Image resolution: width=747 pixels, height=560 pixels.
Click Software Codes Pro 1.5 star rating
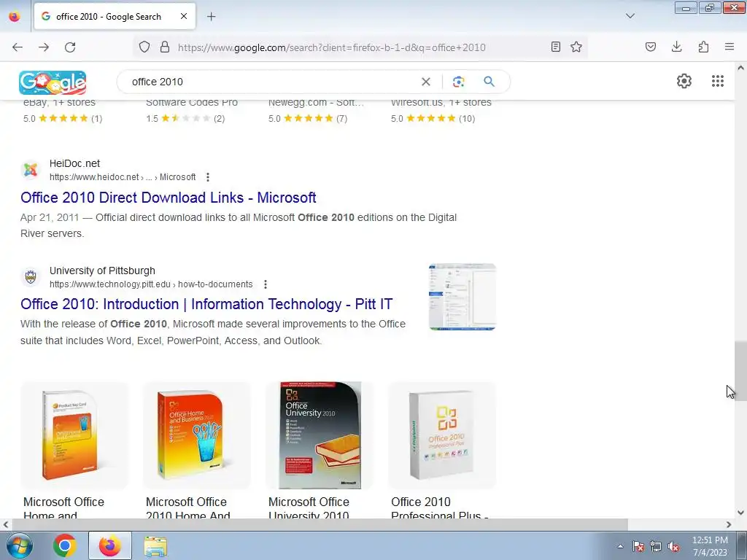point(185,119)
